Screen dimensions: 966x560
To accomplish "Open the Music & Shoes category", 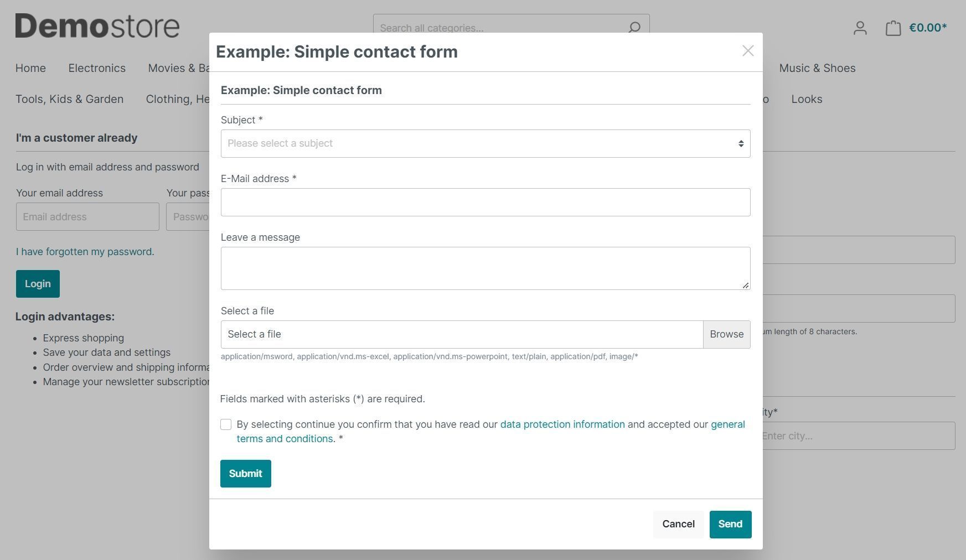I will point(817,68).
